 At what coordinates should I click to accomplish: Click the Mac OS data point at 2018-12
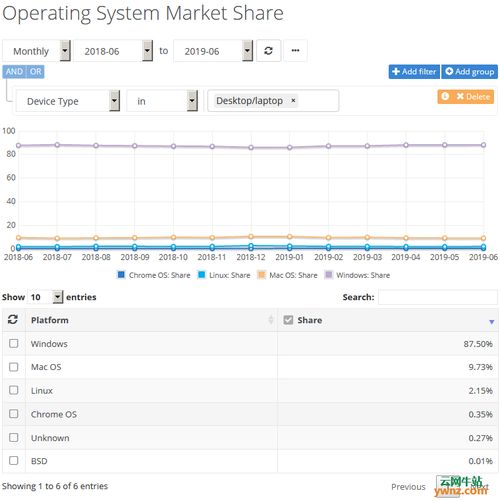click(251, 237)
